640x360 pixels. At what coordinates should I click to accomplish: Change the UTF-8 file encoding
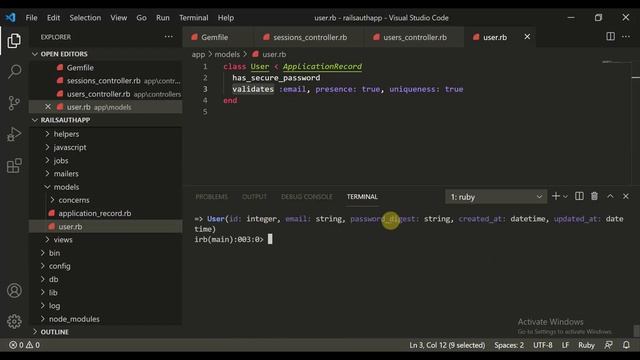tap(542, 345)
